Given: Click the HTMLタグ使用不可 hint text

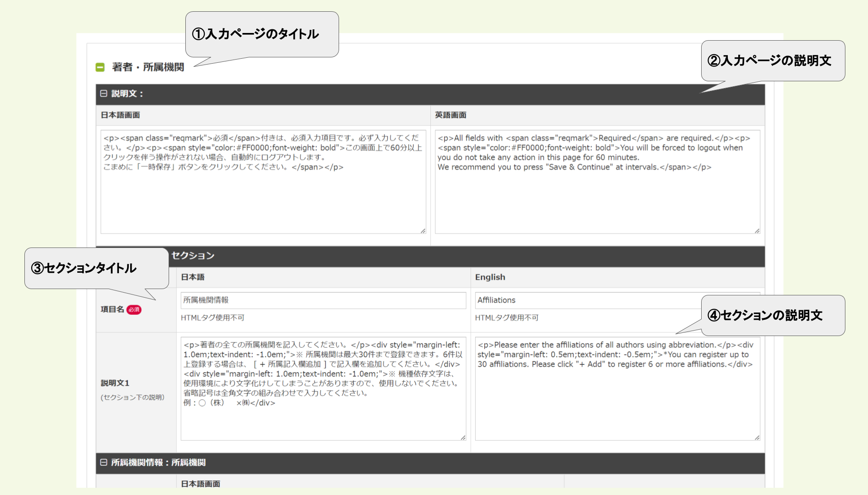Looking at the screenshot, I should (x=212, y=318).
